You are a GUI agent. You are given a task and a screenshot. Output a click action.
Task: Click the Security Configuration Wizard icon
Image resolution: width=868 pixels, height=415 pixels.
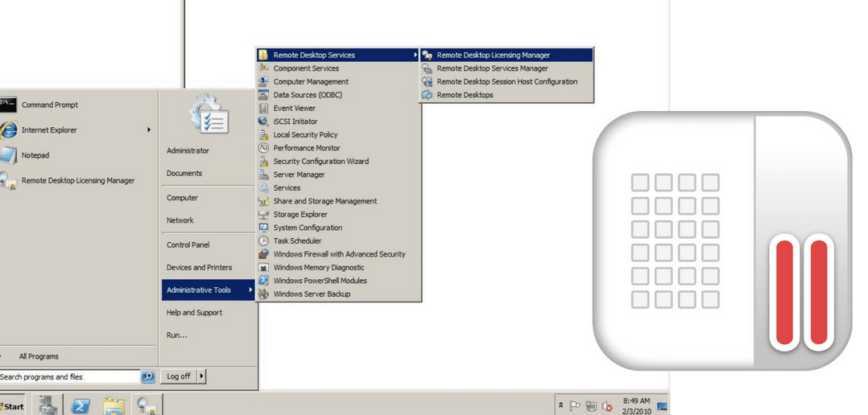coord(264,161)
